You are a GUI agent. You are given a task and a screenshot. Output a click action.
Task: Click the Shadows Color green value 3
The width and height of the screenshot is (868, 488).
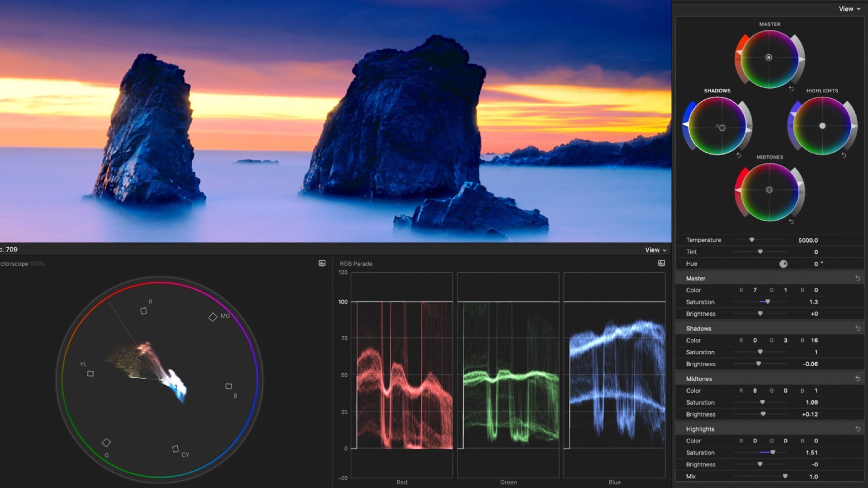pyautogui.click(x=785, y=340)
